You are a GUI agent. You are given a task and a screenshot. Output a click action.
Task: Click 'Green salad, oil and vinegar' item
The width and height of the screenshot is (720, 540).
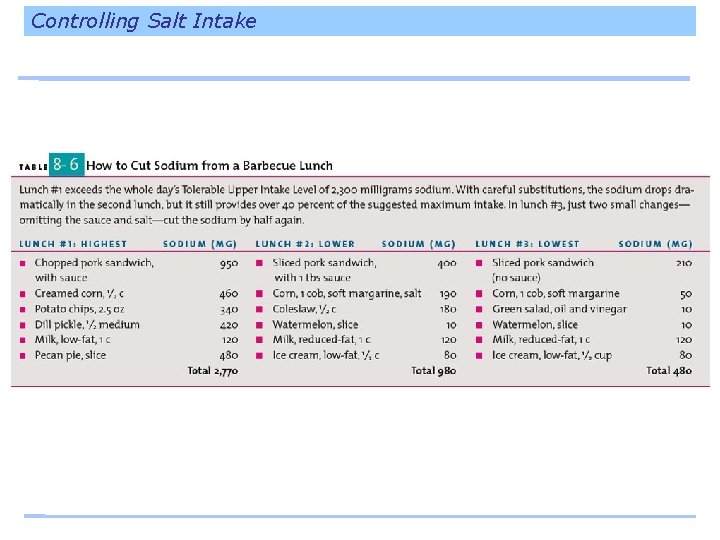point(559,309)
